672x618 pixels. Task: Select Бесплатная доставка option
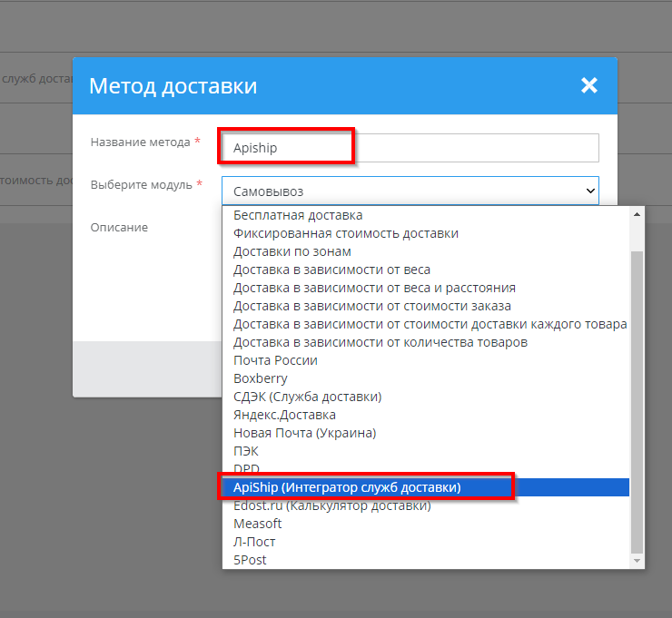[x=298, y=215]
